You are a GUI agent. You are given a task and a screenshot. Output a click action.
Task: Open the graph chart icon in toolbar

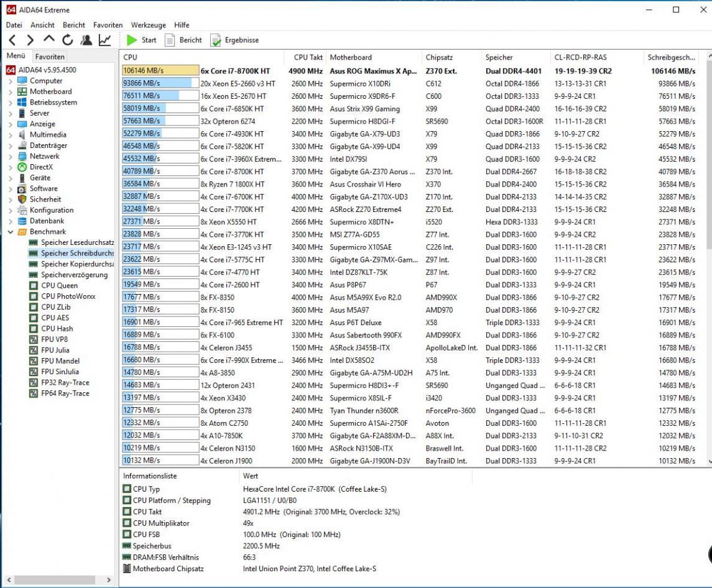105,40
